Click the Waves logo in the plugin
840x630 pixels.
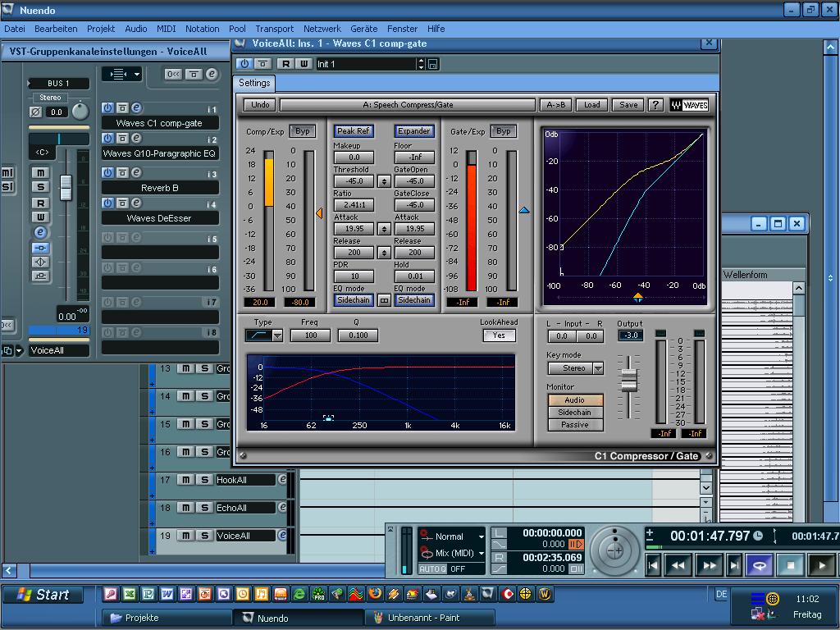point(689,105)
